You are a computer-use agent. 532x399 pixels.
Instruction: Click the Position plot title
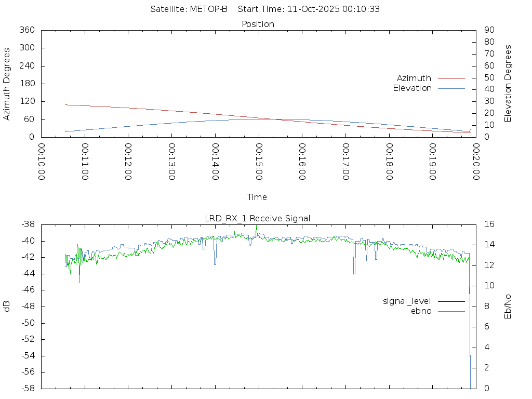[258, 24]
